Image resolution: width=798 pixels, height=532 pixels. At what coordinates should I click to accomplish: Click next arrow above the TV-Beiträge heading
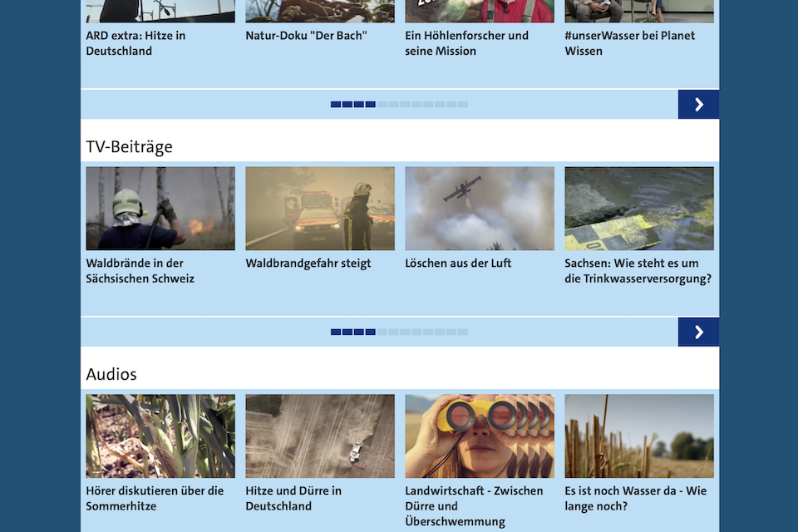[x=698, y=104]
